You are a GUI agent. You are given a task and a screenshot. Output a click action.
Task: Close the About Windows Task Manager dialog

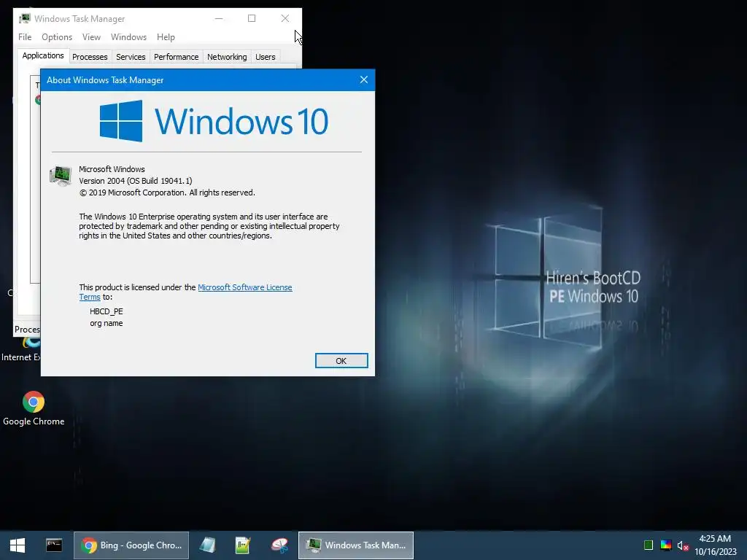(x=363, y=79)
